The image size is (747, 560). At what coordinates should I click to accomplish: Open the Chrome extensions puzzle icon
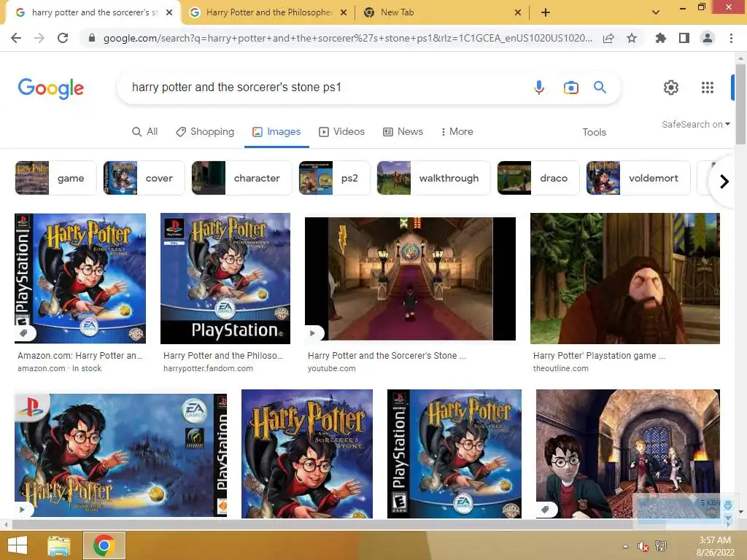(x=660, y=38)
